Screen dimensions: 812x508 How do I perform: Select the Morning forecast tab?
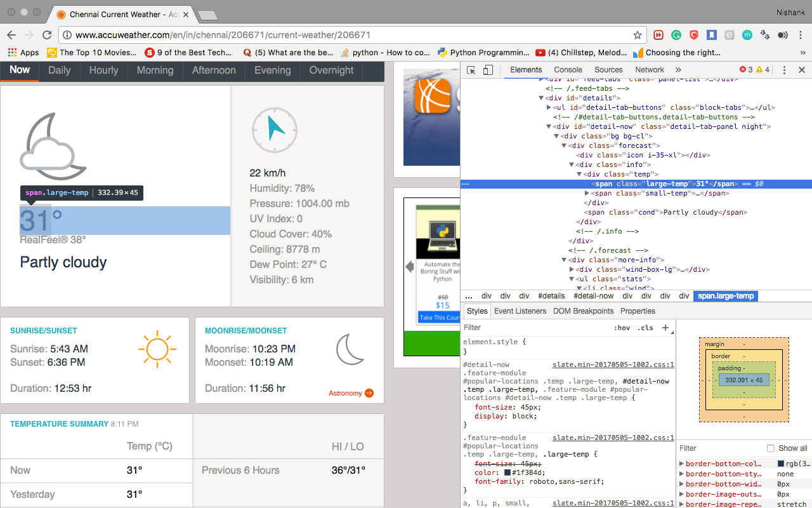[155, 71]
